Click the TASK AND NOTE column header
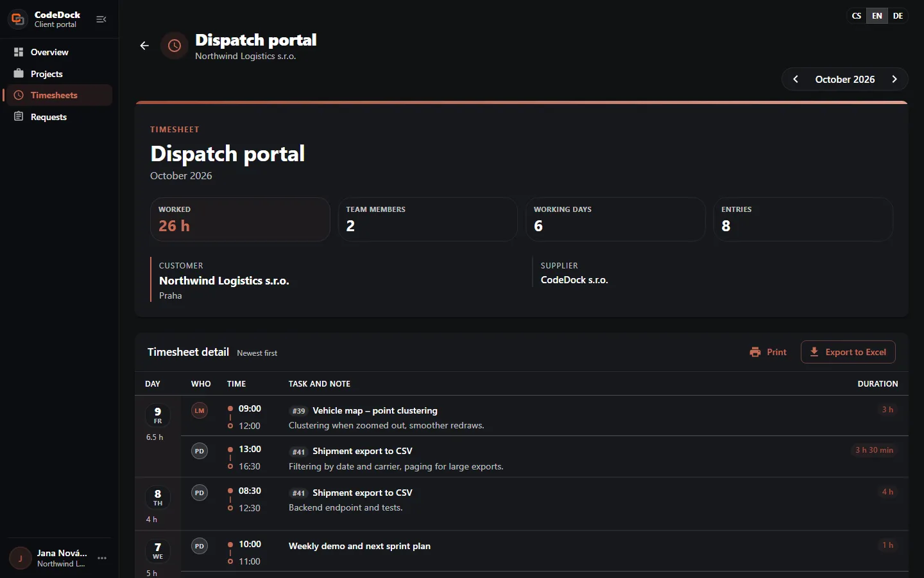 pos(320,384)
